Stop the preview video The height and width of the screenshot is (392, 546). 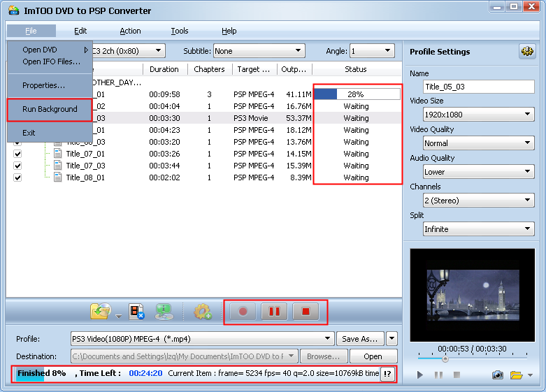(x=457, y=375)
